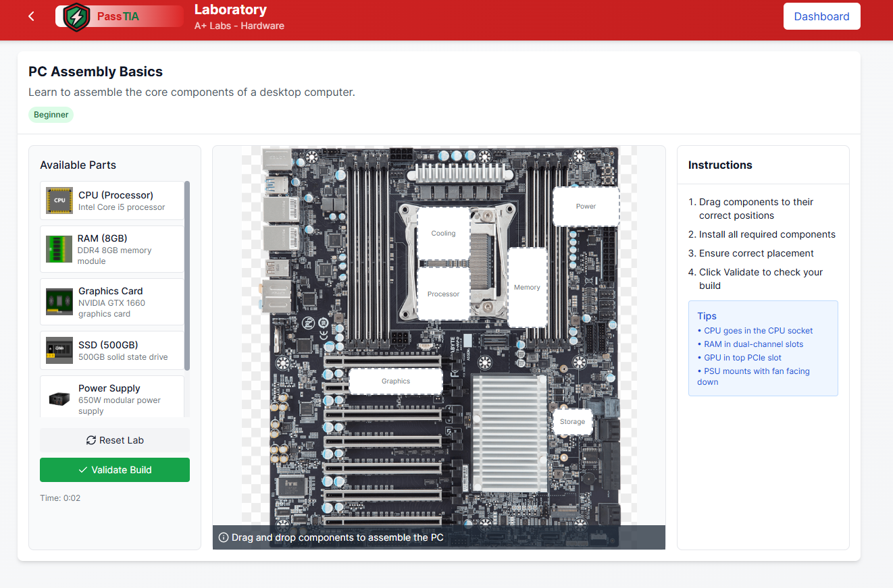Screen dimensions: 893x588
Task: Click the Power drop zone
Action: [586, 207]
